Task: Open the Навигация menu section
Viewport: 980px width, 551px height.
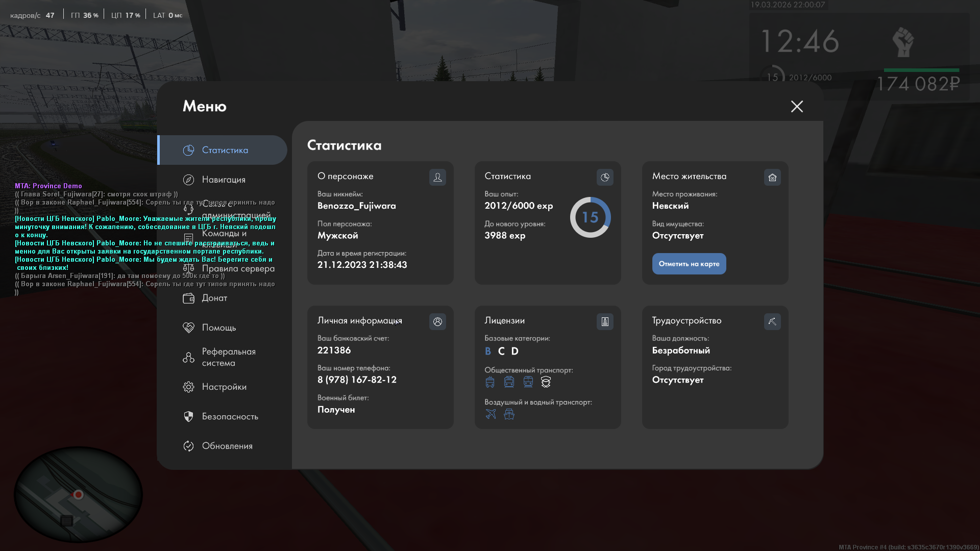Action: 224,180
